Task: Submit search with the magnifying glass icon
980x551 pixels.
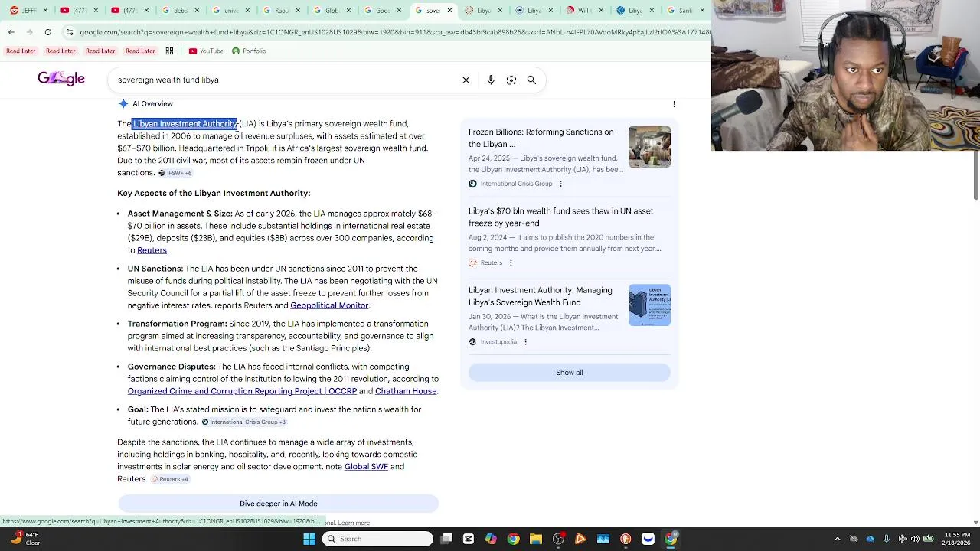Action: pos(531,80)
